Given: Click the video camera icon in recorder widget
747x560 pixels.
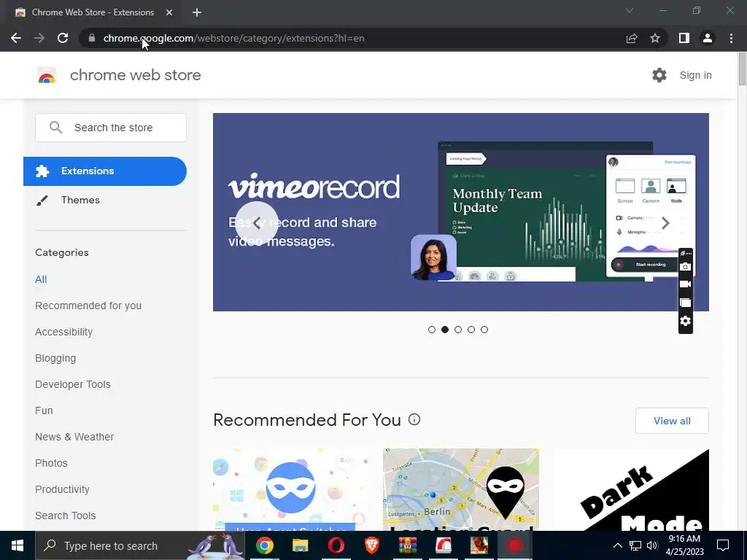Looking at the screenshot, I should [x=685, y=284].
